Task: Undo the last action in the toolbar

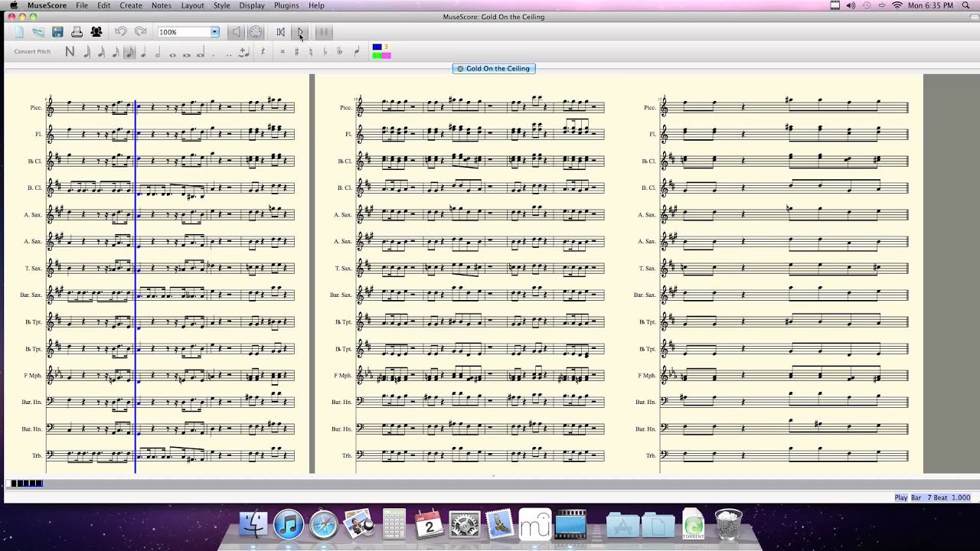Action: coord(120,31)
